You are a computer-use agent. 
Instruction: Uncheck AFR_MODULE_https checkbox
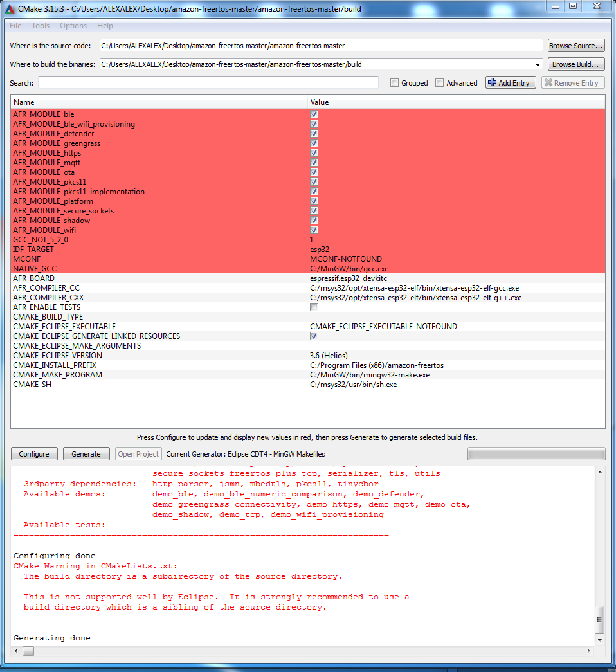(x=314, y=153)
